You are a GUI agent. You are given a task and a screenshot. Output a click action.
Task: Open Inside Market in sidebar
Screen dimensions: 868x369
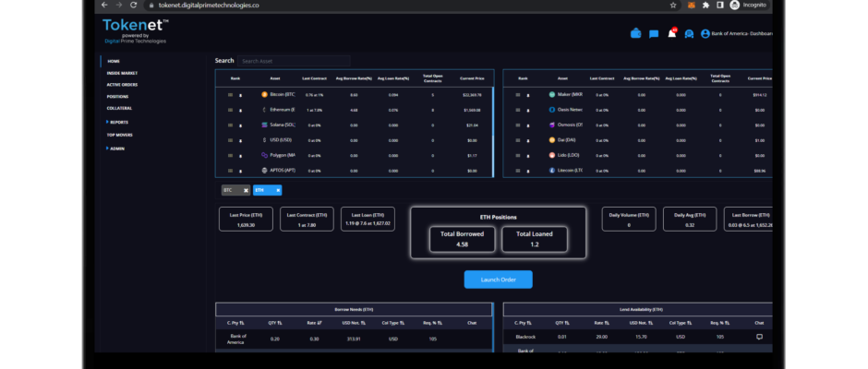[122, 73]
